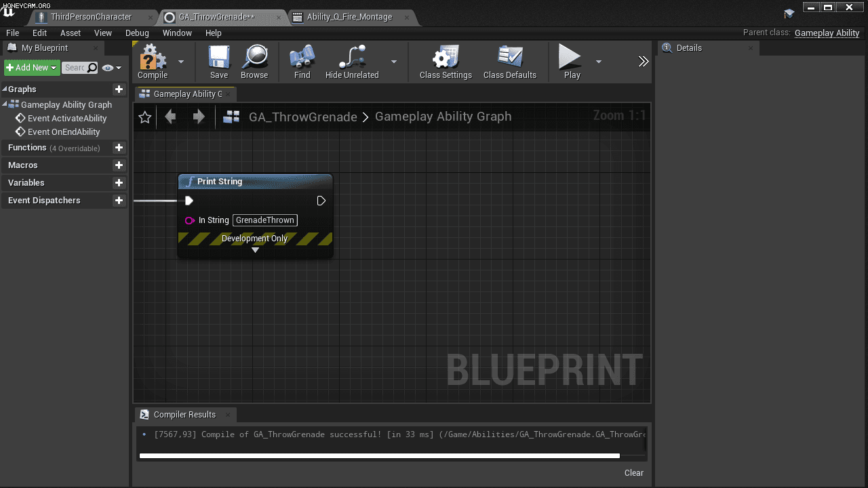Open view options eye dropdown
Image resolution: width=868 pixels, height=488 pixels.
pos(112,68)
